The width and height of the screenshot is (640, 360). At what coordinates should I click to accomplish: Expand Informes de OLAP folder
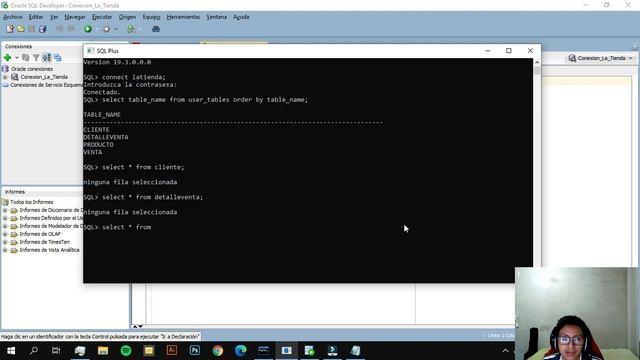coord(5,234)
